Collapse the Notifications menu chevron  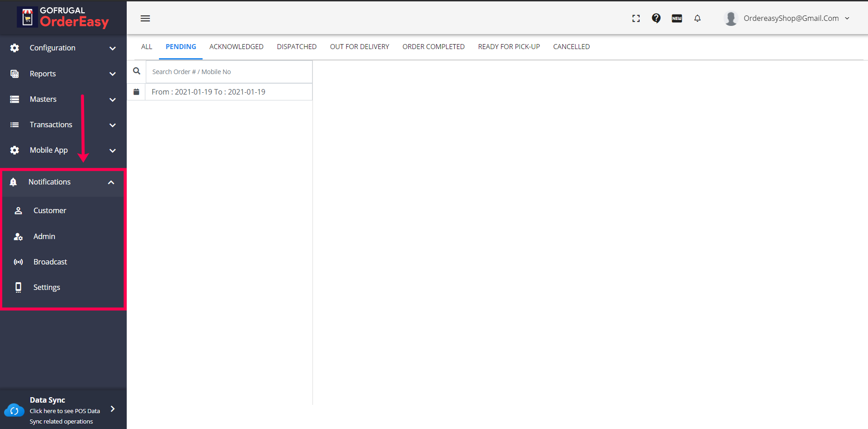click(111, 182)
